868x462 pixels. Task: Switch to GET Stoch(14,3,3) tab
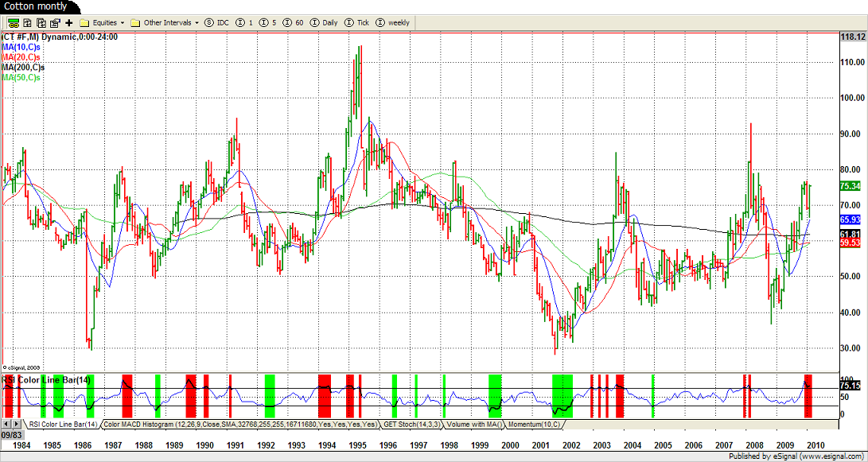coord(411,425)
